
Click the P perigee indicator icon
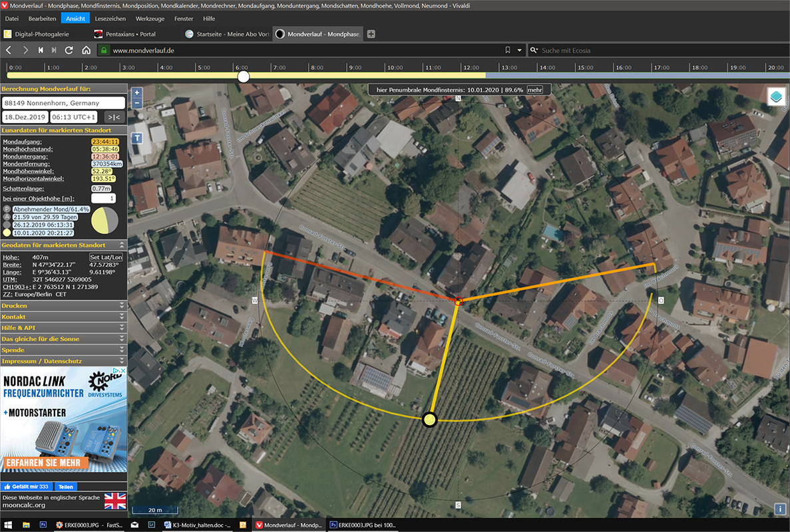(x=7, y=209)
